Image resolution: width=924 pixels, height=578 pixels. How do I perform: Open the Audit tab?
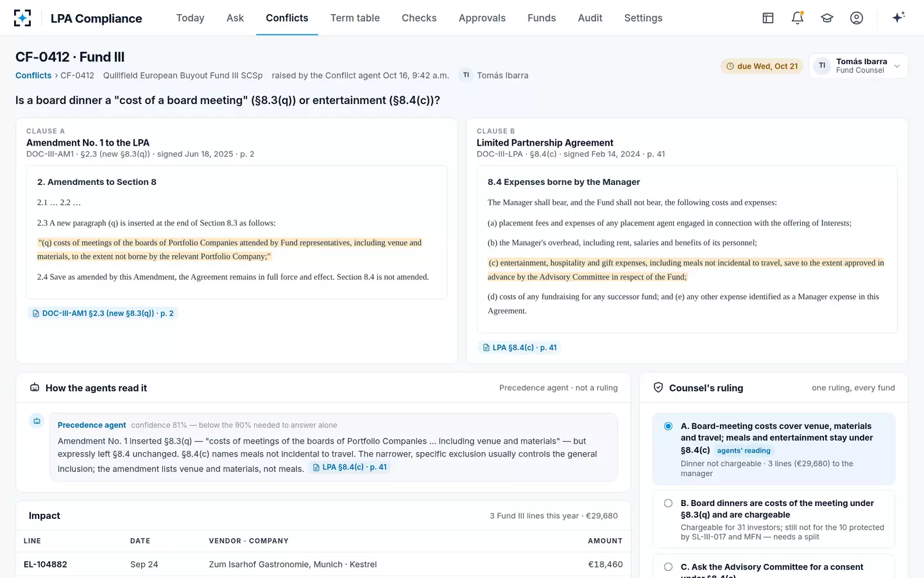coord(590,18)
